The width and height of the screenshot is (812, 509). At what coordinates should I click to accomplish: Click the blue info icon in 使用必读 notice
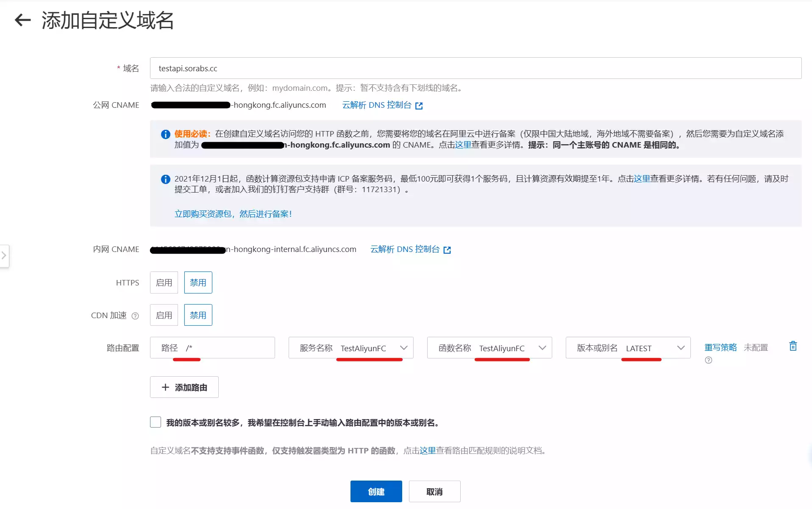point(166,134)
